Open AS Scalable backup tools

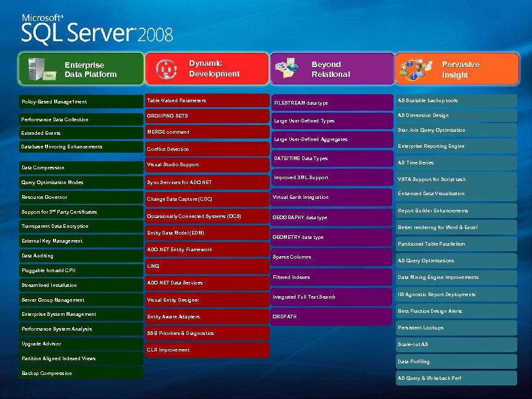click(456, 100)
